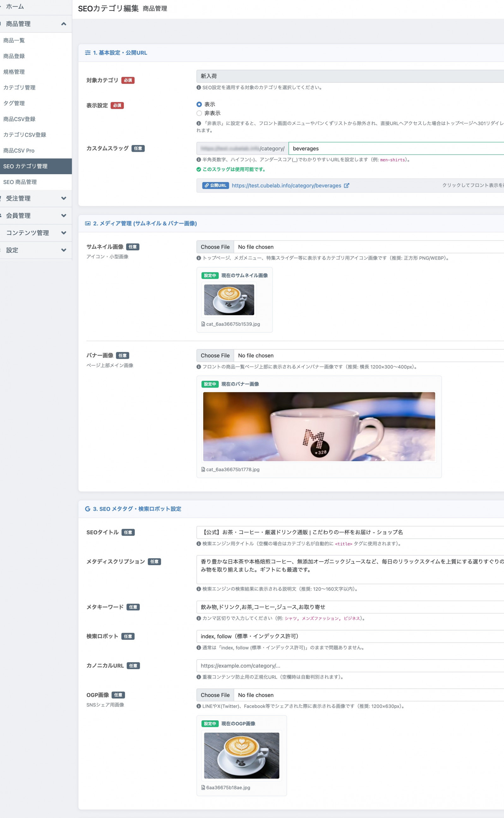Select the 表示 radio button
Screen dimensions: 504x818
199,104
